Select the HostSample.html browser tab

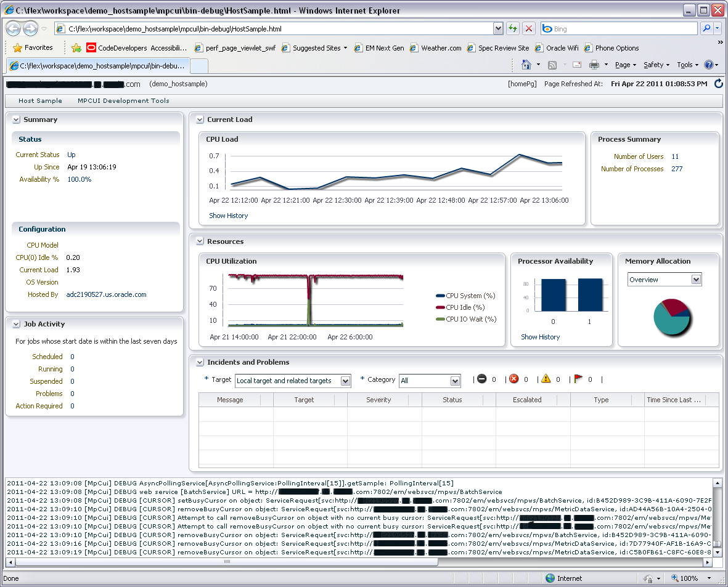(x=98, y=66)
